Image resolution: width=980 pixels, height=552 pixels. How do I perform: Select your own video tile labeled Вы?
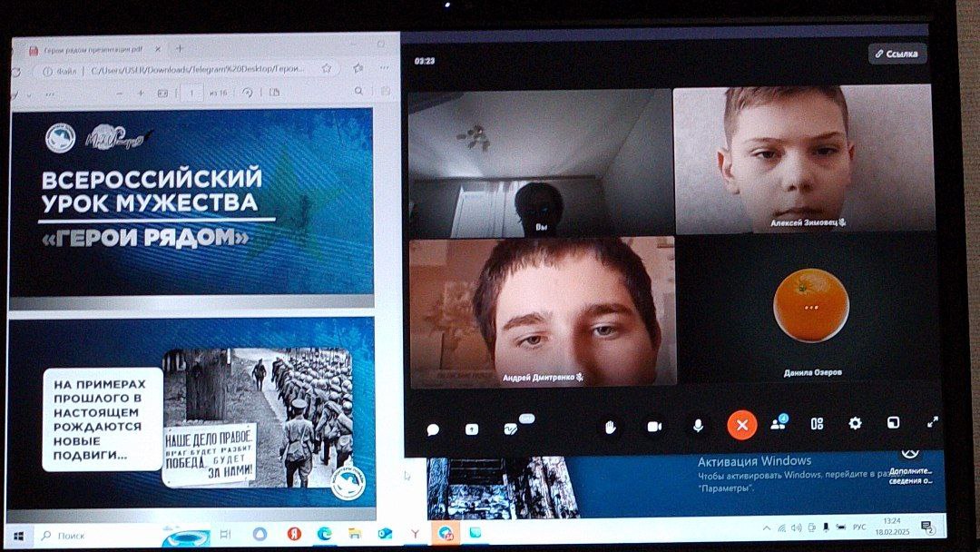click(540, 163)
